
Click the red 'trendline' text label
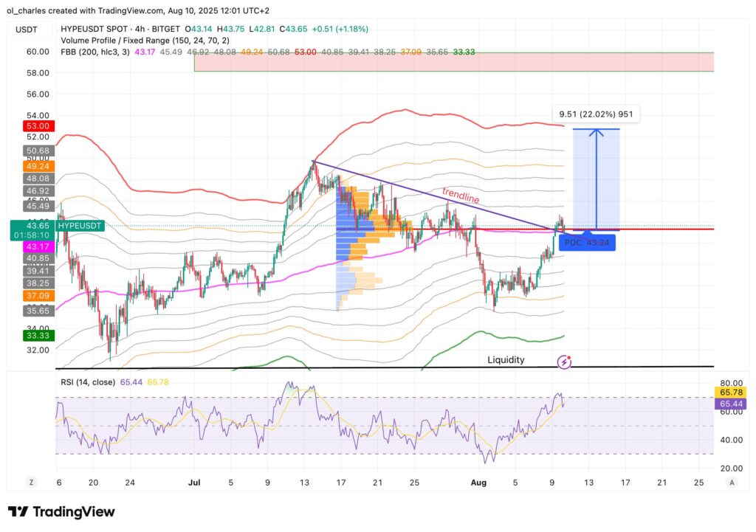(461, 196)
